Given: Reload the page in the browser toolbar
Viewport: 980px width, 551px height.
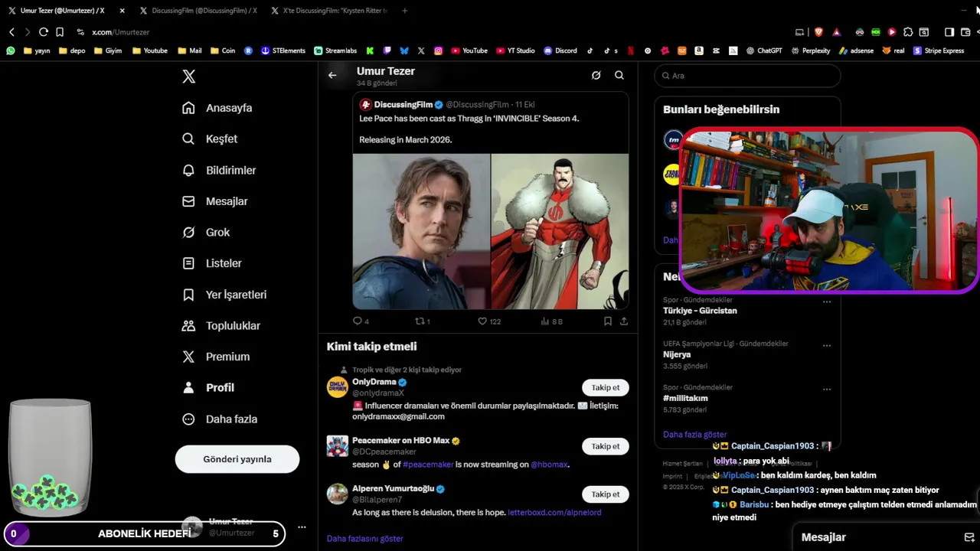Looking at the screenshot, I should (x=44, y=32).
